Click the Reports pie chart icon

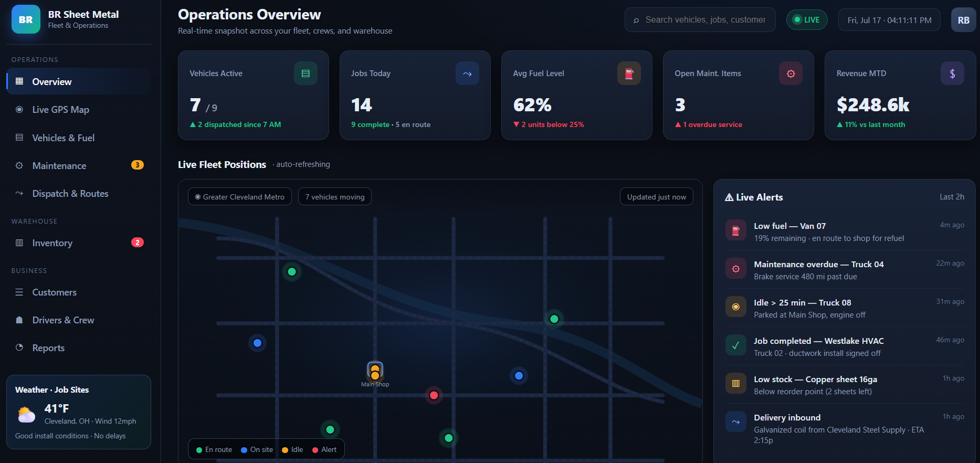point(19,348)
